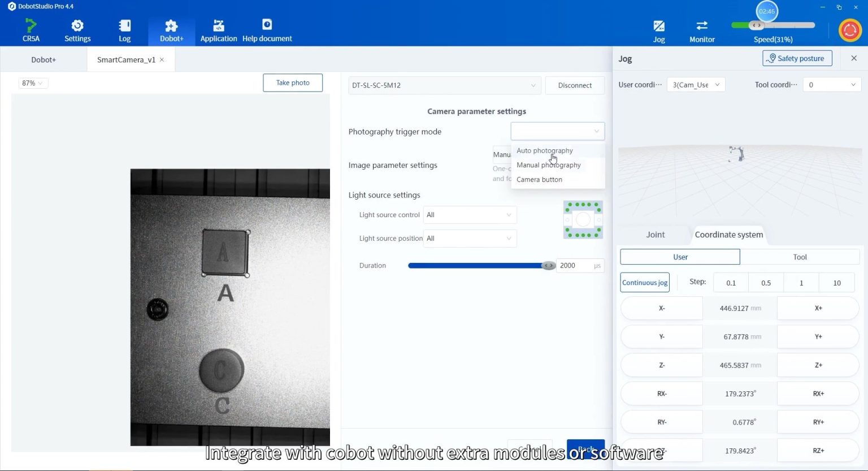Switch to the Joint tab
The height and width of the screenshot is (471, 868).
point(655,235)
